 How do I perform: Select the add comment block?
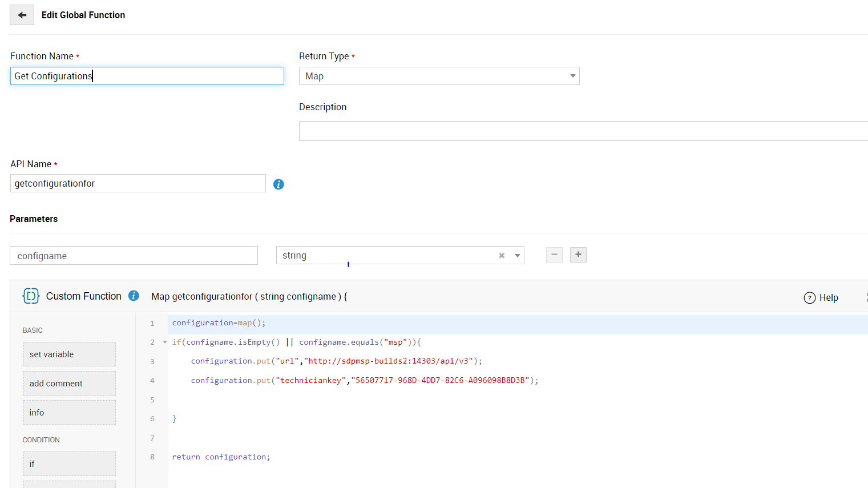coord(70,384)
